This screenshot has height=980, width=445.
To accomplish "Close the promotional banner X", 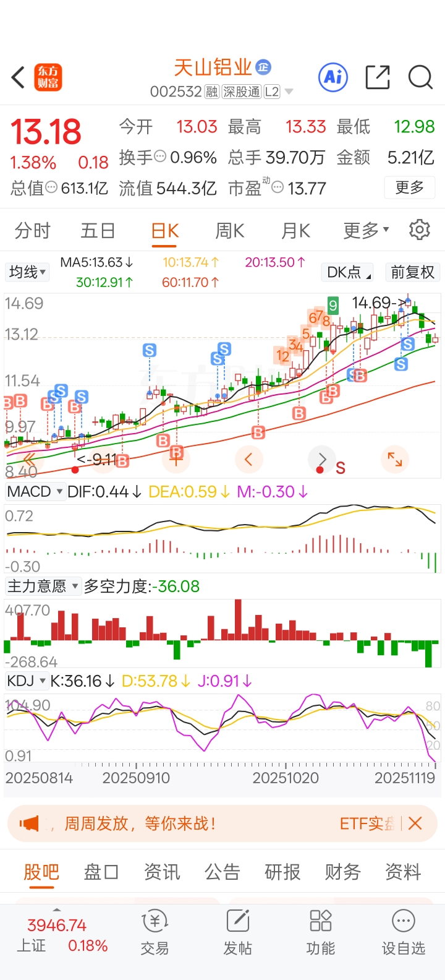I will pos(415,823).
